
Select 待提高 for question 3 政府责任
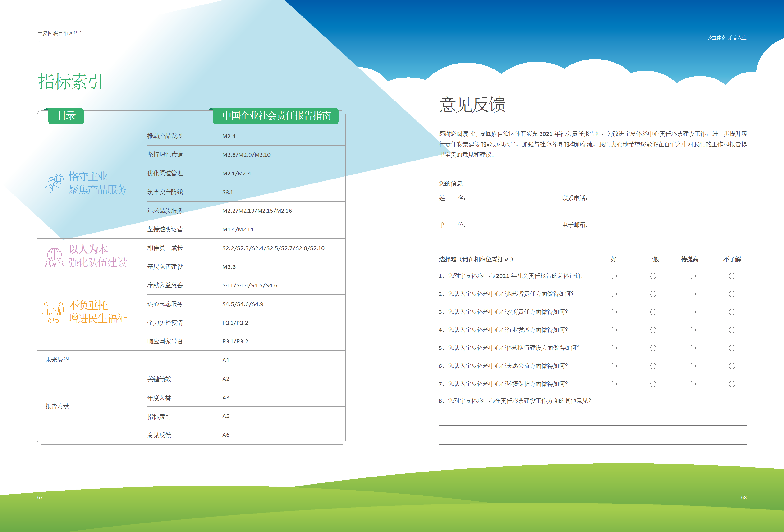pyautogui.click(x=692, y=312)
